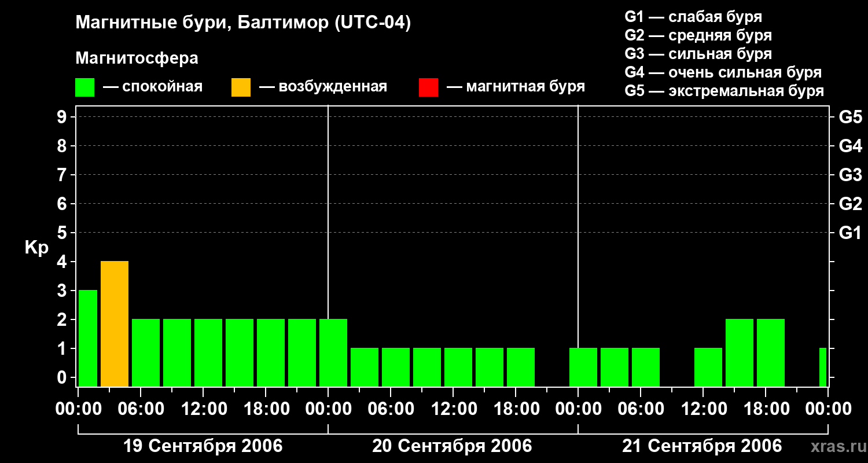
Task: Click the "— магнитная буря" legend label
Action: pyautogui.click(x=516, y=87)
